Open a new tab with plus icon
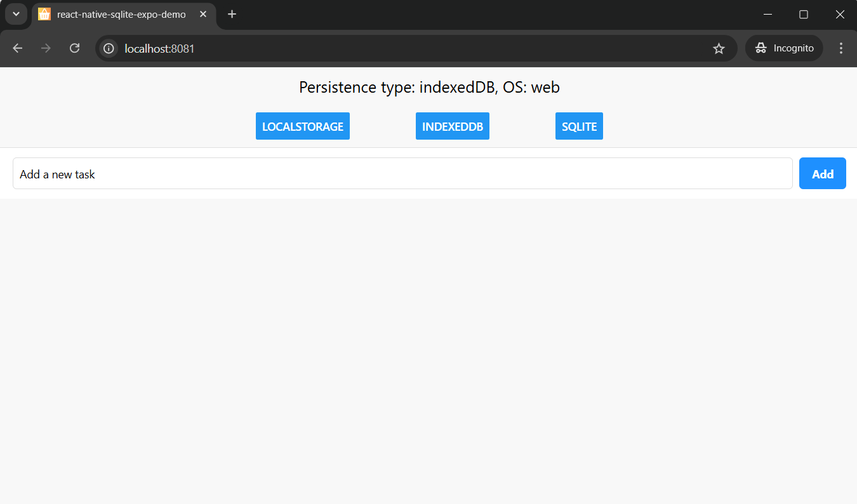 [x=232, y=14]
